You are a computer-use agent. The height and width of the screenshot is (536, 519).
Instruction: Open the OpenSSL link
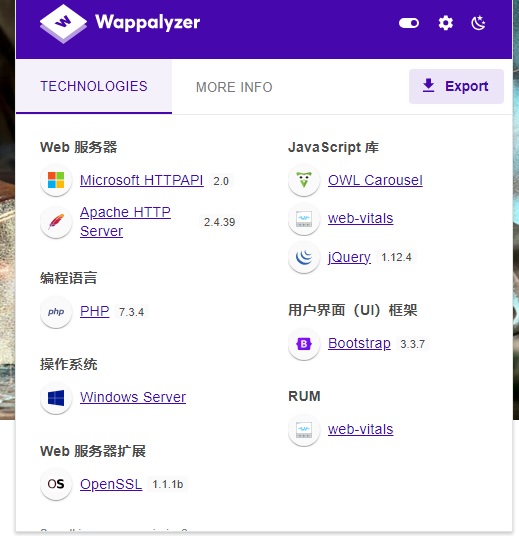click(x=111, y=484)
